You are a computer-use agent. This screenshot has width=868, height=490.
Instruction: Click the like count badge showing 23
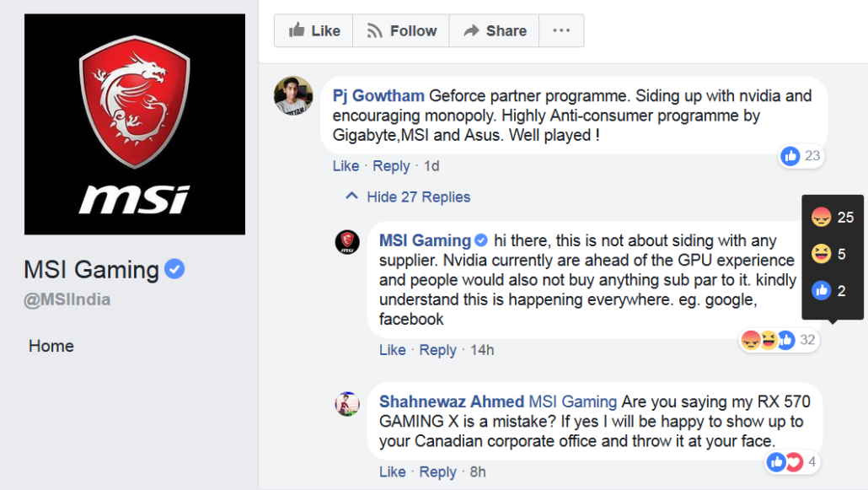pyautogui.click(x=801, y=156)
